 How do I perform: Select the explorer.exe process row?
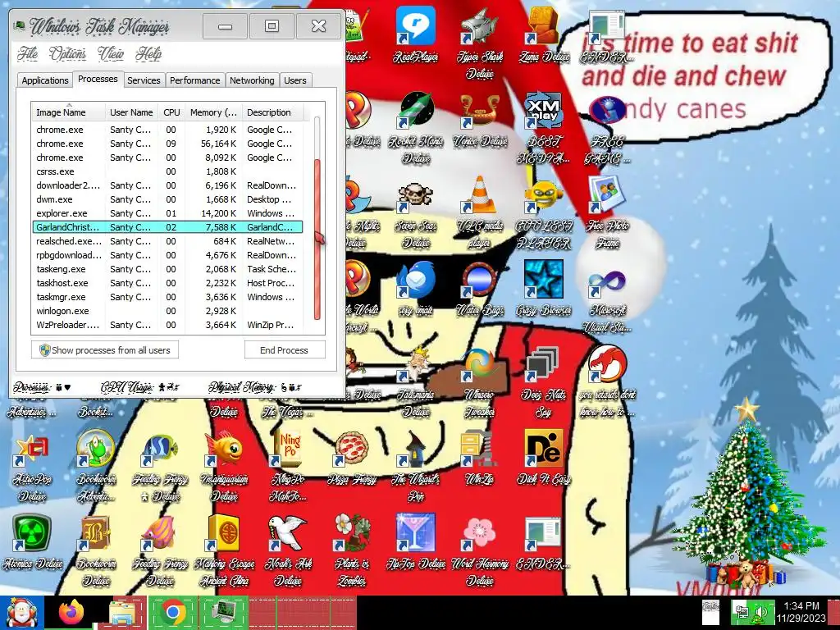click(x=167, y=213)
